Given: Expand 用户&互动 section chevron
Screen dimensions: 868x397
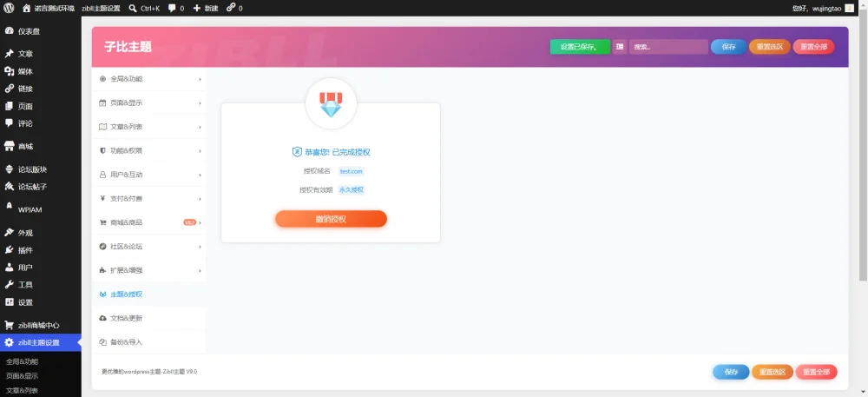Looking at the screenshot, I should 200,175.
